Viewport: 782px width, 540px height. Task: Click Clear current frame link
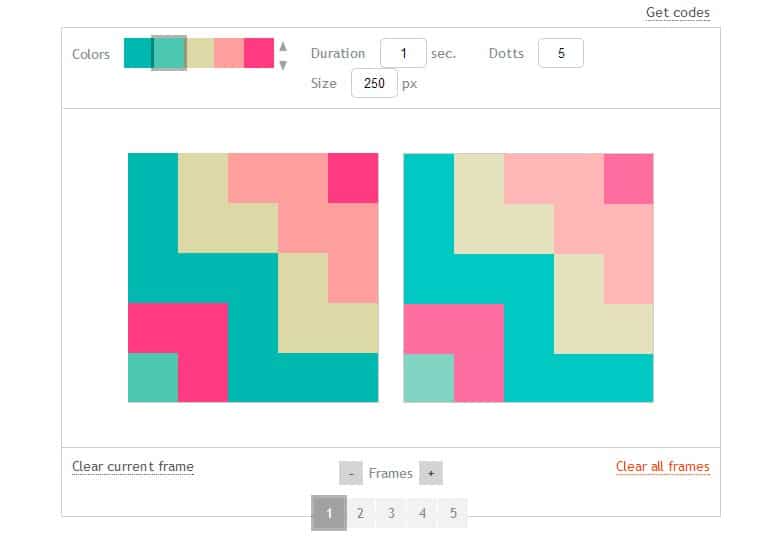[133, 466]
